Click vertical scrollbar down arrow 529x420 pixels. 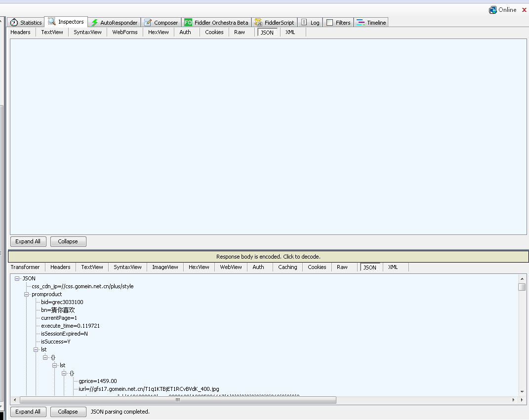tap(522, 391)
